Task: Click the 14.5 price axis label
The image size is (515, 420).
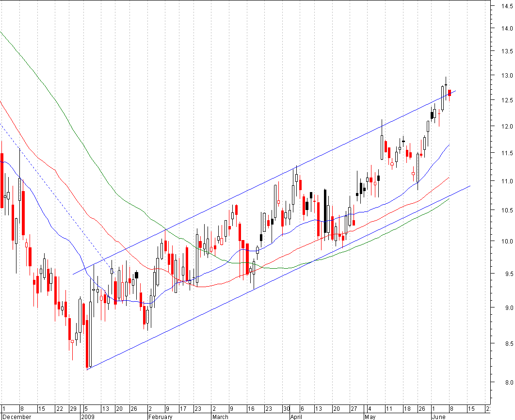Action: [507, 6]
